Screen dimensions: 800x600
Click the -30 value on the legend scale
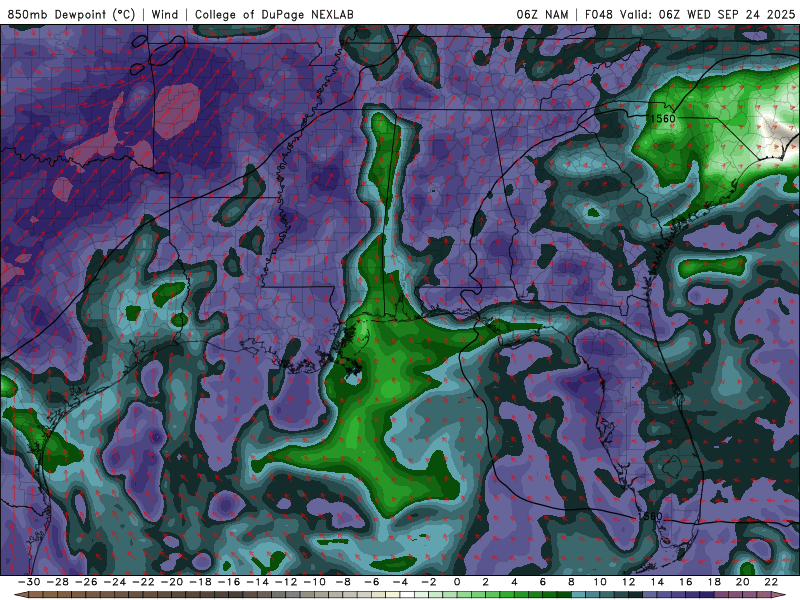(29, 582)
